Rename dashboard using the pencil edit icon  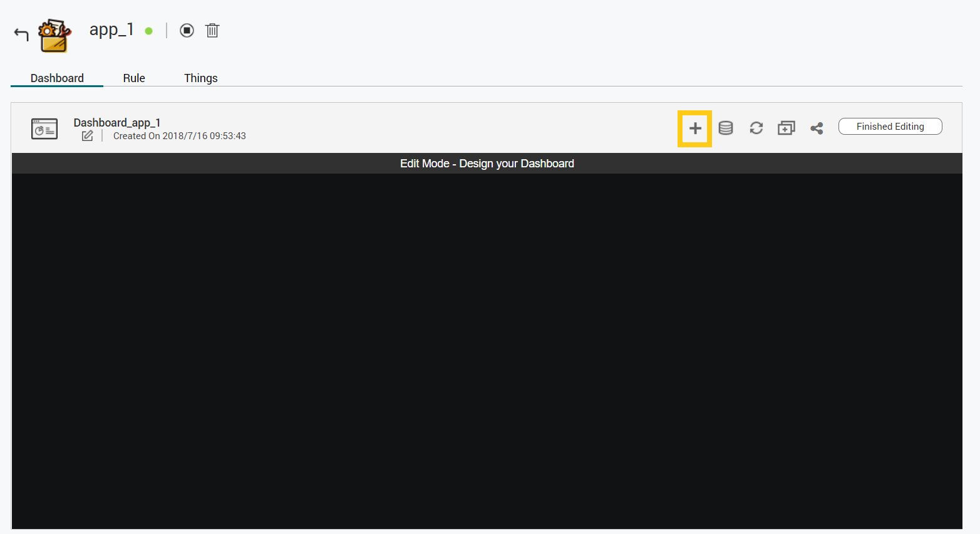coord(88,136)
